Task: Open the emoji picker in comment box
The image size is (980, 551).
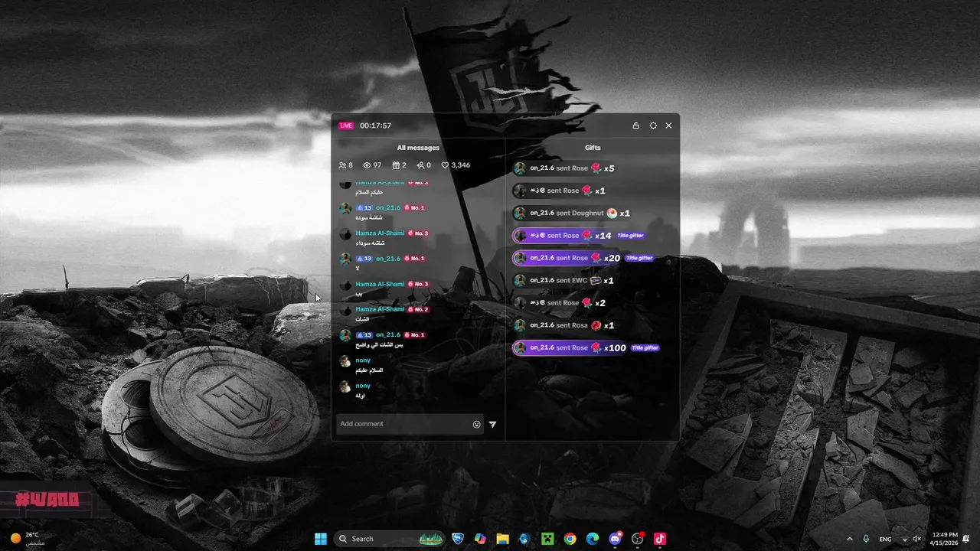Action: 476,424
